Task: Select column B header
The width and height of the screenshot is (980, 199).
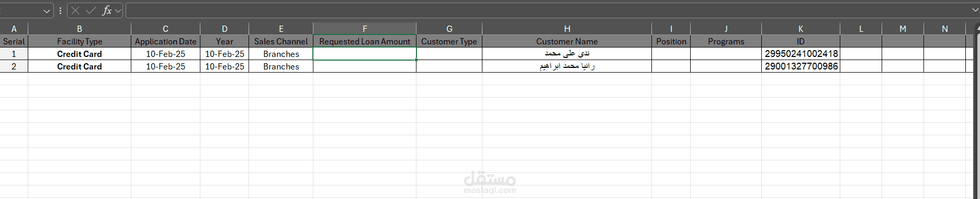Action: 80,29
